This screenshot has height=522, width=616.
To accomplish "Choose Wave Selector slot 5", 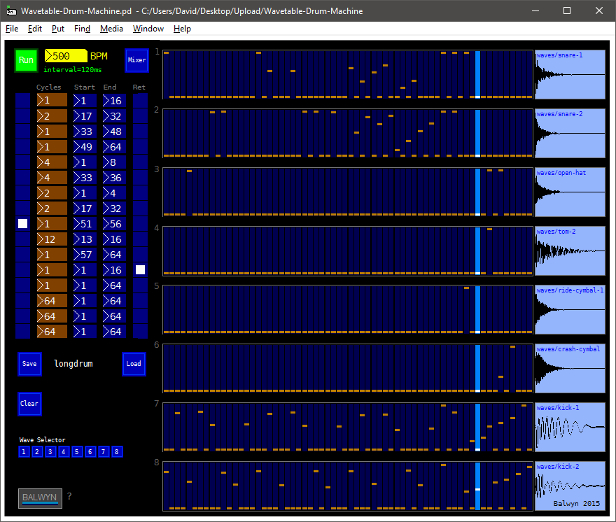I will [77, 452].
